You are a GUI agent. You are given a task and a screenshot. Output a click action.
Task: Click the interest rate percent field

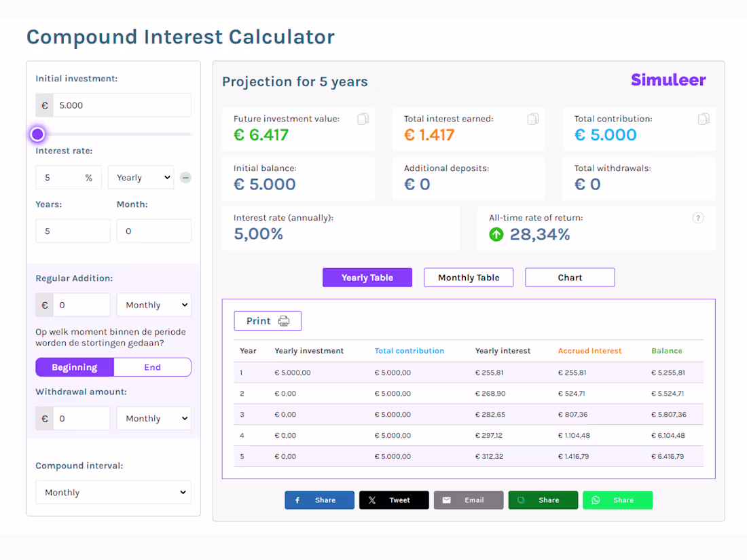click(x=69, y=178)
